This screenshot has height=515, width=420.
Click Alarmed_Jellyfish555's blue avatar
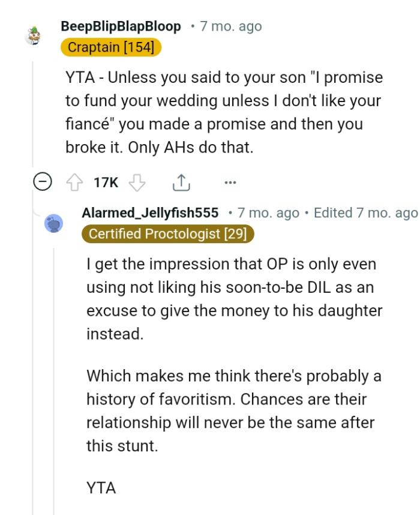(54, 223)
